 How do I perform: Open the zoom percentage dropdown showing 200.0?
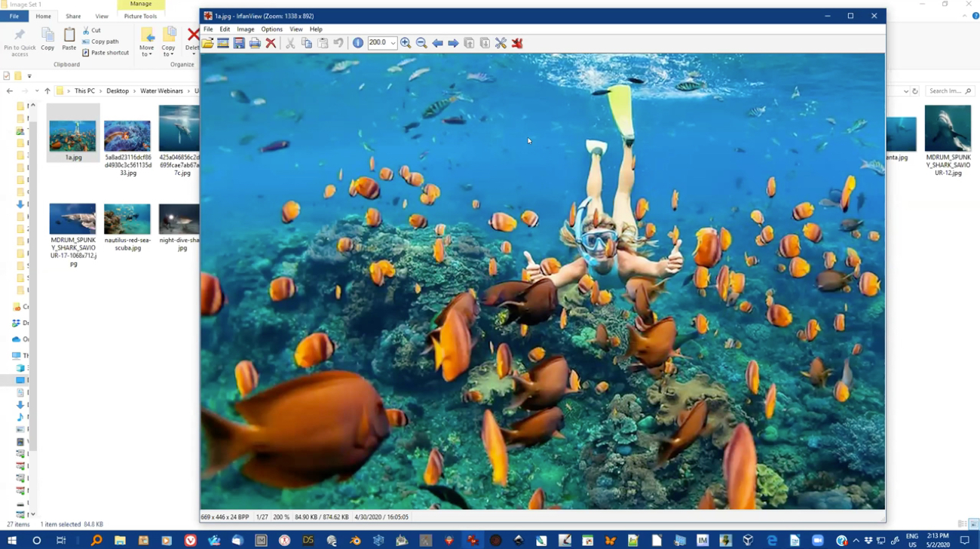click(x=393, y=43)
